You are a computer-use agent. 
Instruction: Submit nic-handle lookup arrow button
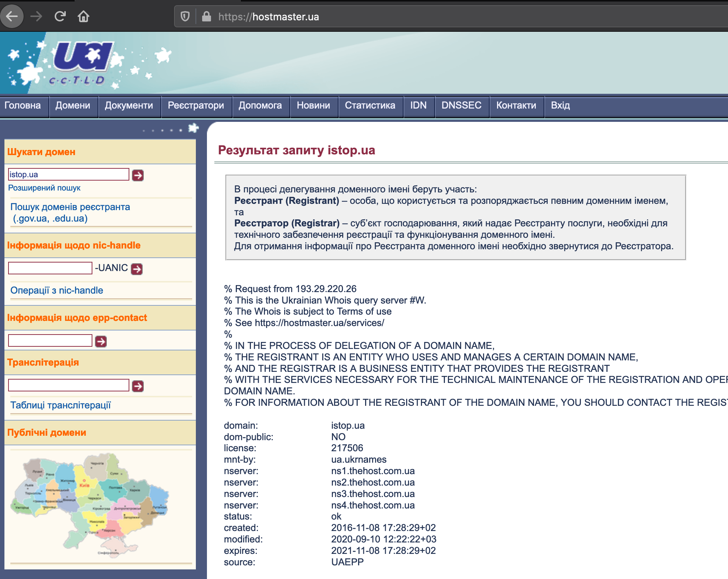137,269
